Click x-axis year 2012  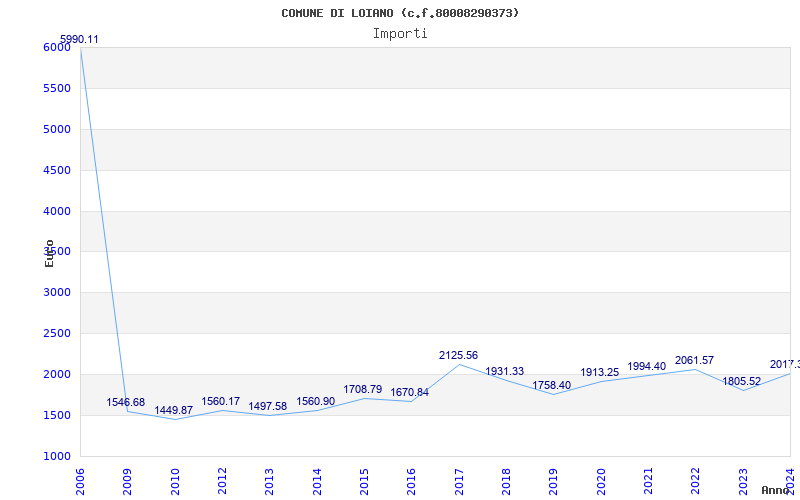tap(222, 482)
